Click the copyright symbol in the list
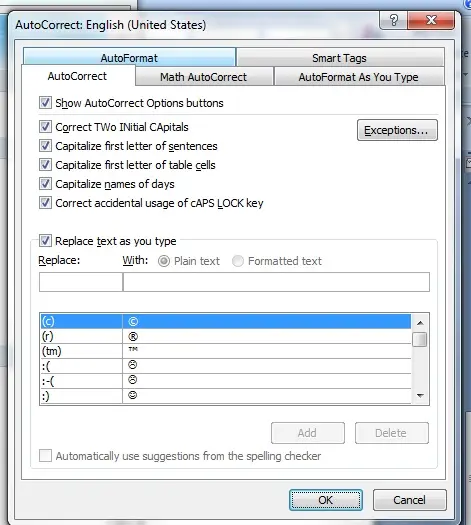This screenshot has width=471, height=525. 133,321
